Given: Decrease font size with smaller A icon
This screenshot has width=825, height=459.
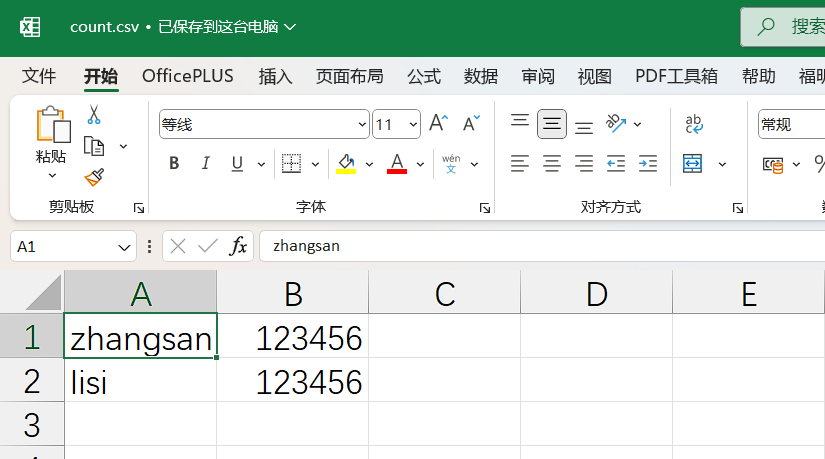Looking at the screenshot, I should click(x=471, y=124).
